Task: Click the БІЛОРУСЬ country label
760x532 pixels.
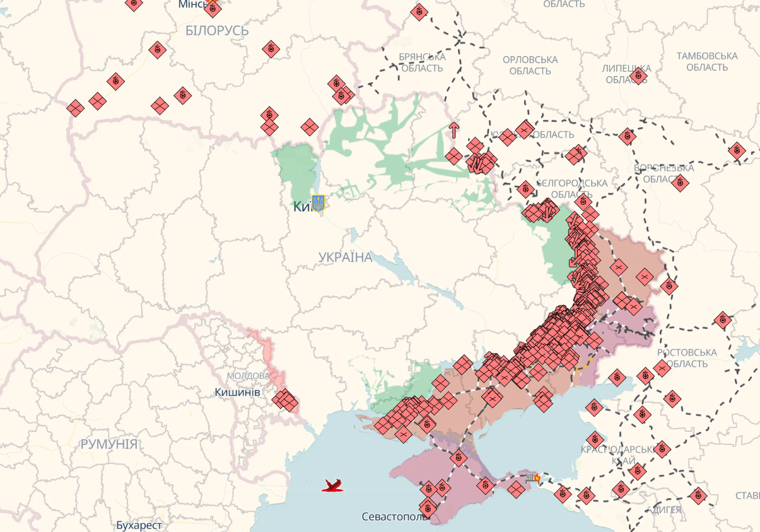Action: (x=217, y=30)
